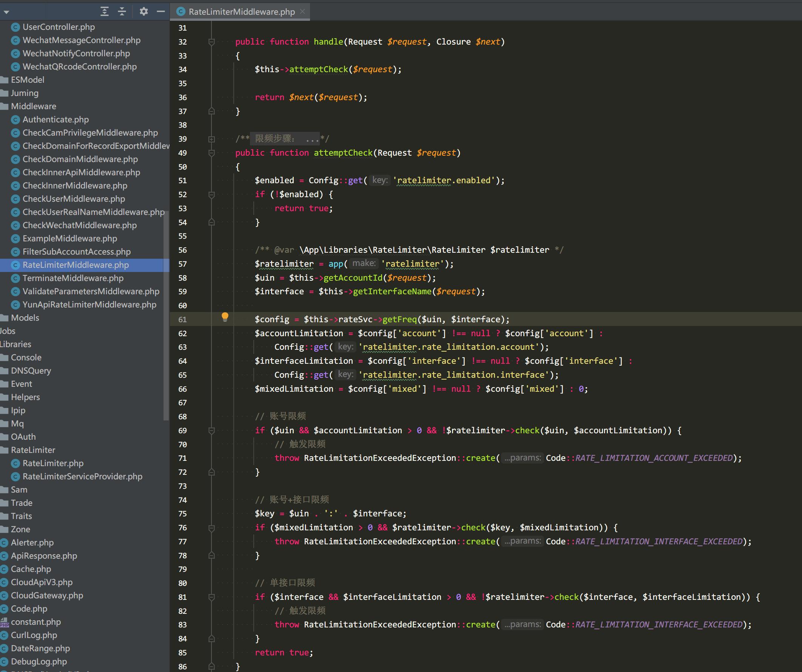Select the ESModel folder

point(28,80)
